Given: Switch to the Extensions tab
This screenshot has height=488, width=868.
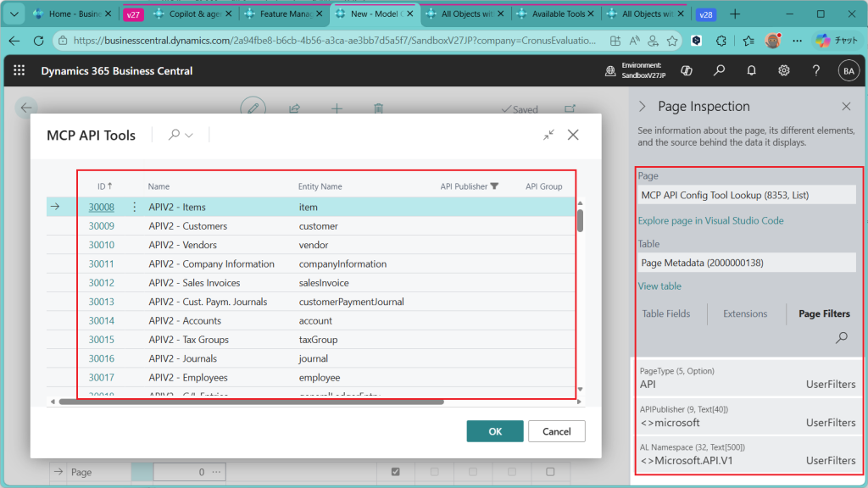Looking at the screenshot, I should click(x=745, y=313).
